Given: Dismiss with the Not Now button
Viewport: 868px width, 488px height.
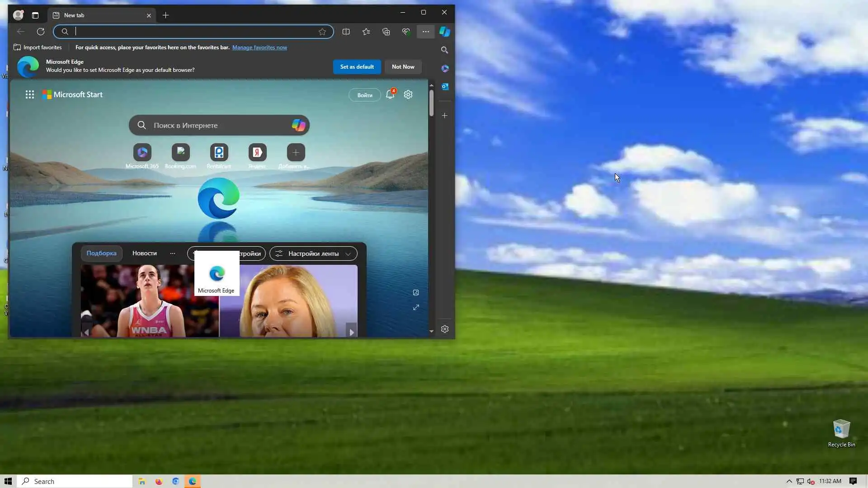Looking at the screenshot, I should pyautogui.click(x=403, y=67).
